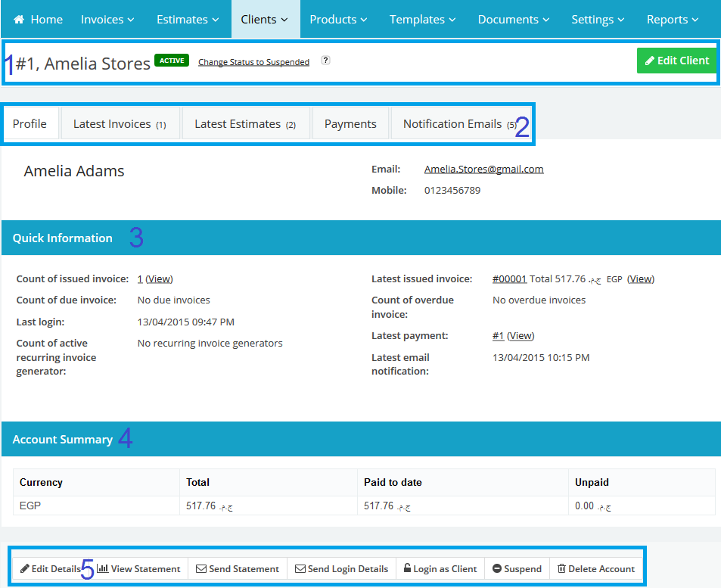Image resolution: width=721 pixels, height=588 pixels.
Task: Click the question mark help icon
Action: coord(325,61)
